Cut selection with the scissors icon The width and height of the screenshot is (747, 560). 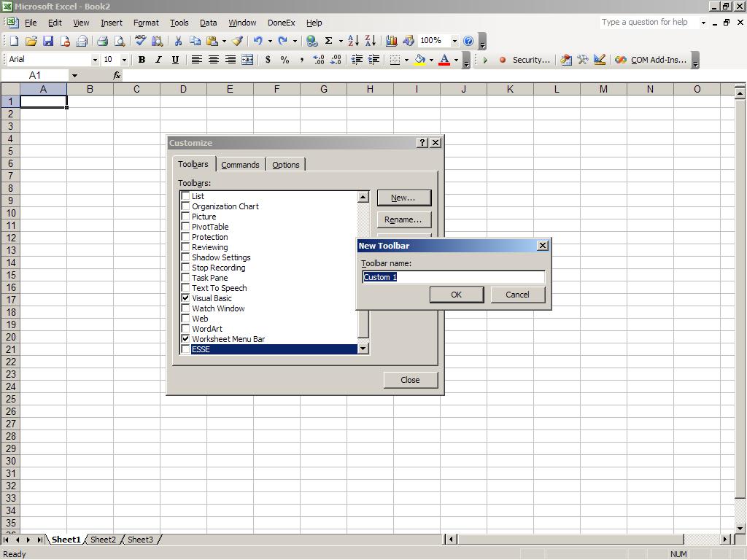click(x=178, y=41)
